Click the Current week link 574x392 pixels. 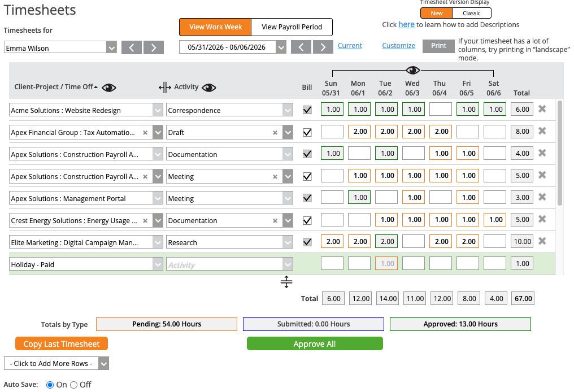(350, 45)
